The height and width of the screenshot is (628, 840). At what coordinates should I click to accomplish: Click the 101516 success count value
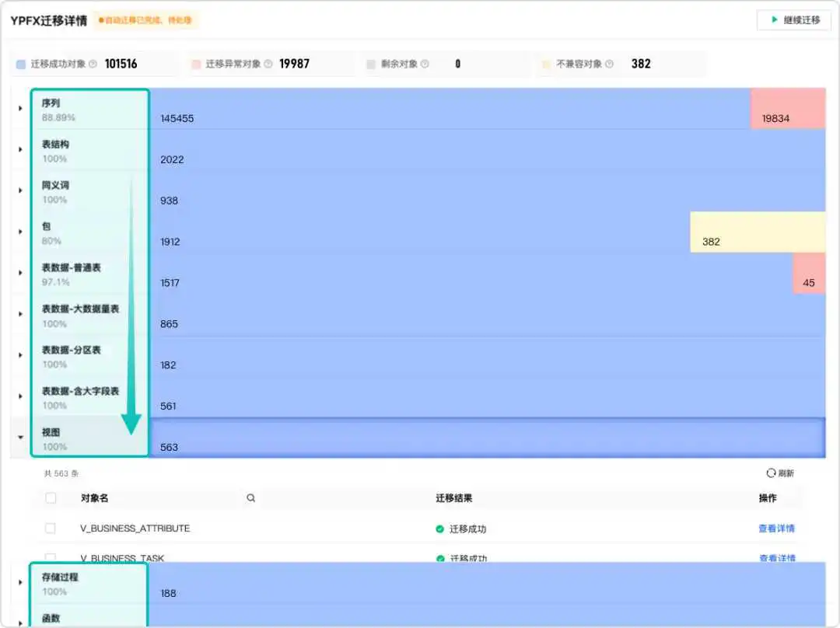point(121,64)
